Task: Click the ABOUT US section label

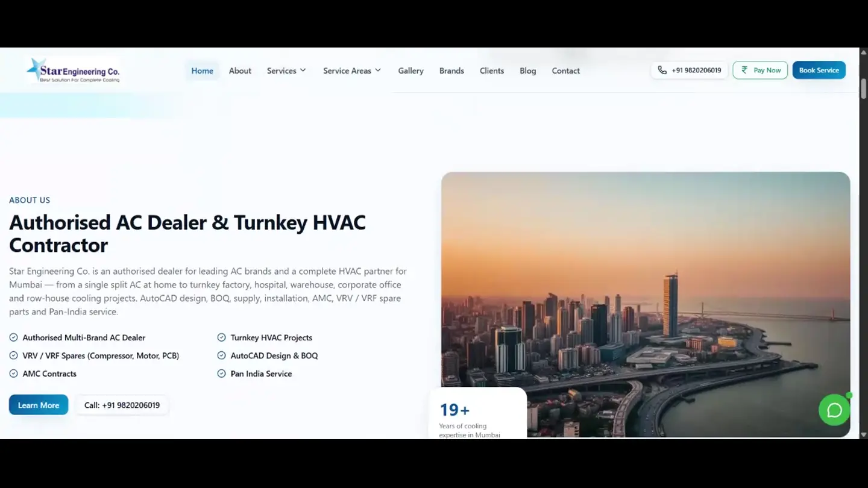Action: click(30, 200)
